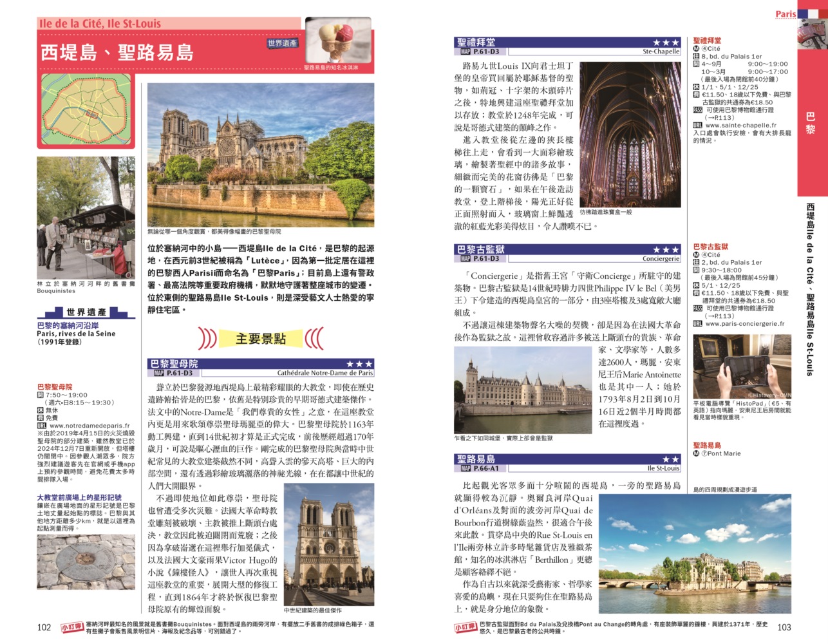Click the closed-days icon beside 1/1、5/1、12/25
The width and height of the screenshot is (828, 644).
coord(696,87)
